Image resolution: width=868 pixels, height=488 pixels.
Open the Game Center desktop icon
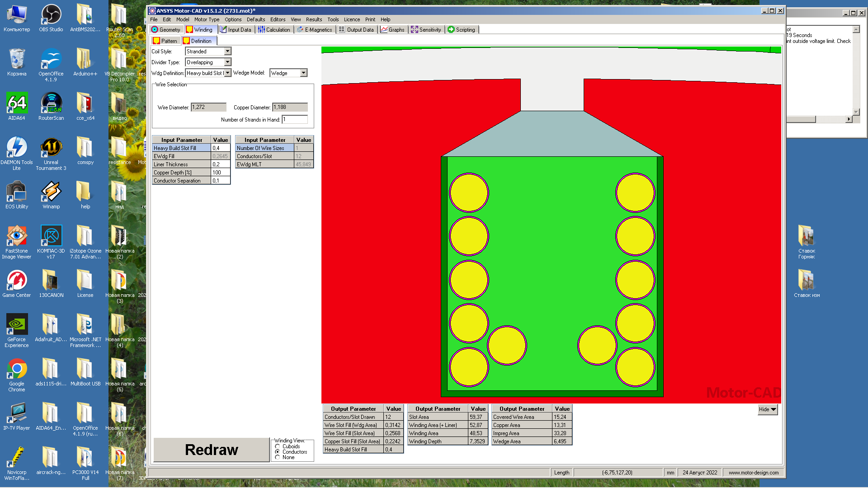pos(17,284)
